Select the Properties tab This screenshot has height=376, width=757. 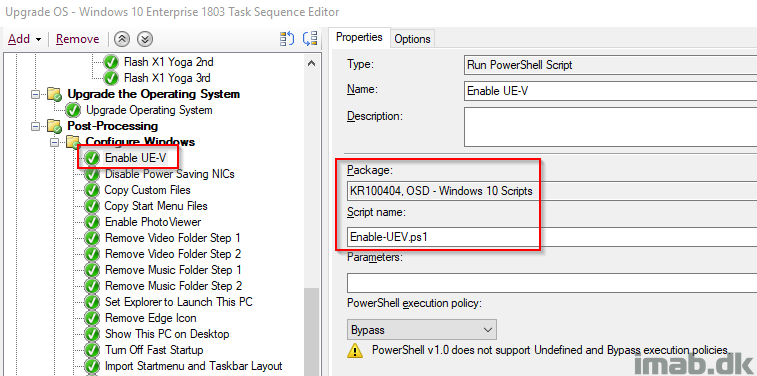359,37
